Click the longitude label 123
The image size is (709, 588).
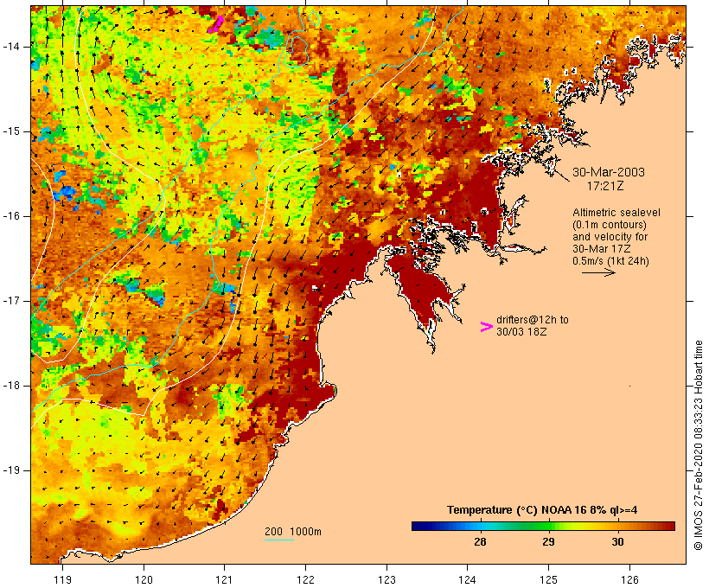coord(386,579)
